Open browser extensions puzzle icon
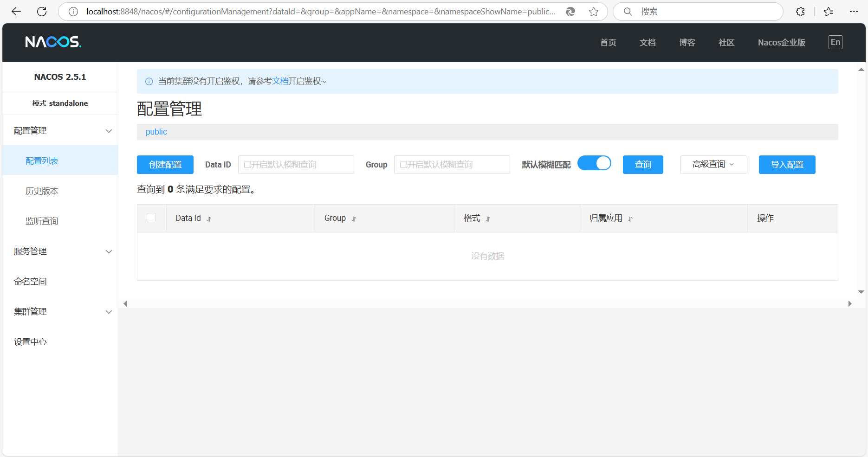The width and height of the screenshot is (868, 457). 800,12
